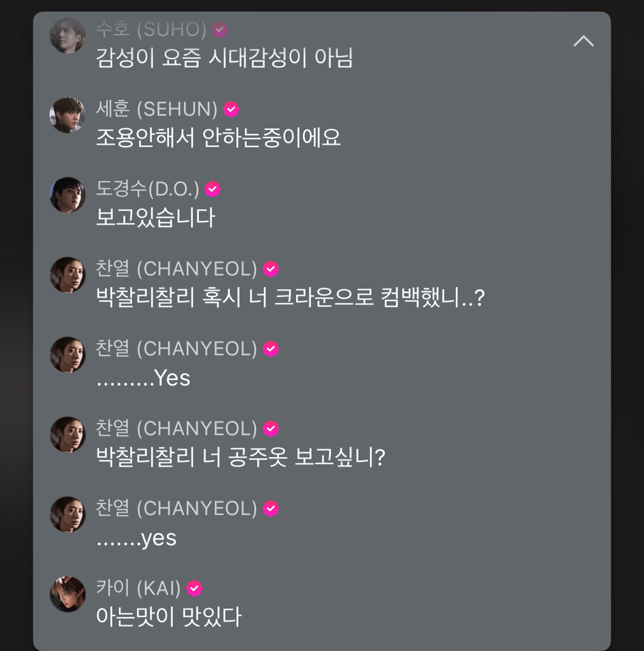The height and width of the screenshot is (651, 644).
Task: Tap the message '아는맛이 맛있다'
Action: (x=169, y=616)
